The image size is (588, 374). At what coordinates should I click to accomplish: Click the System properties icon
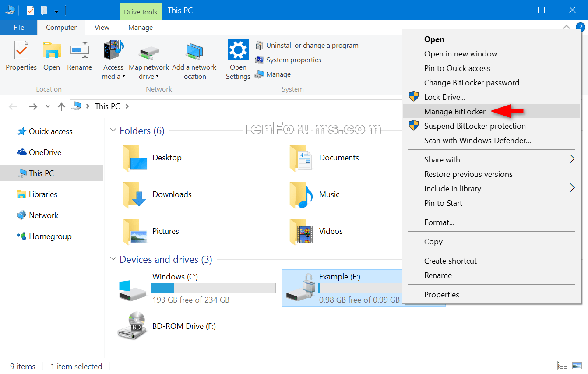[259, 60]
